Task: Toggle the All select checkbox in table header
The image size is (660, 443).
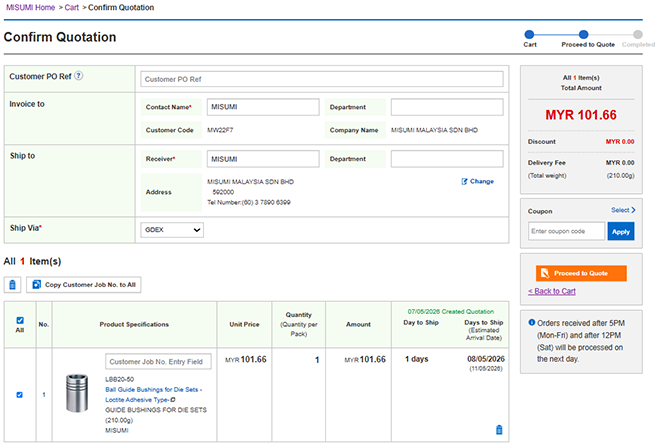Action: (x=20, y=320)
